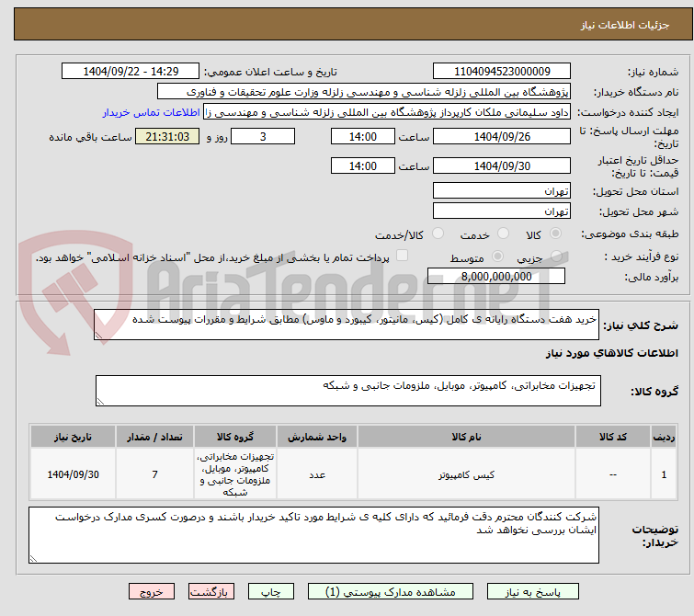Click the remaining days field showing 3
The height and width of the screenshot is (616, 694).
point(263,136)
